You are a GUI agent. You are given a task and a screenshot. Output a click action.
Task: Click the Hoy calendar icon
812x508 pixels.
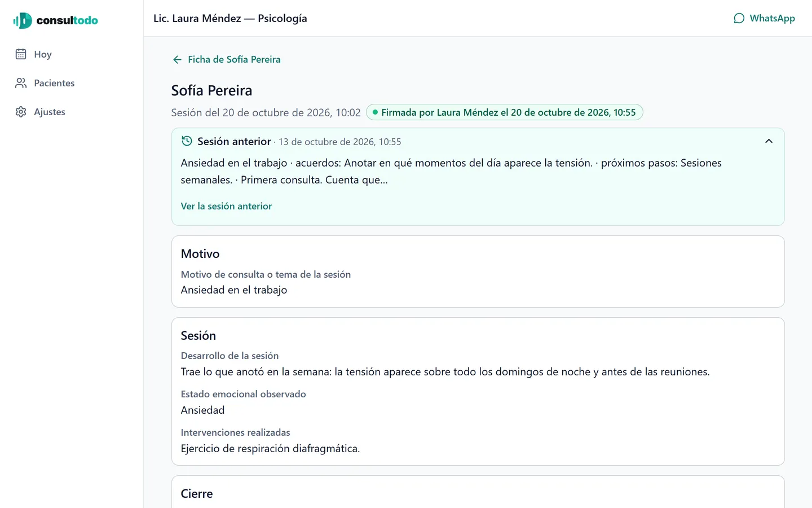(x=21, y=54)
